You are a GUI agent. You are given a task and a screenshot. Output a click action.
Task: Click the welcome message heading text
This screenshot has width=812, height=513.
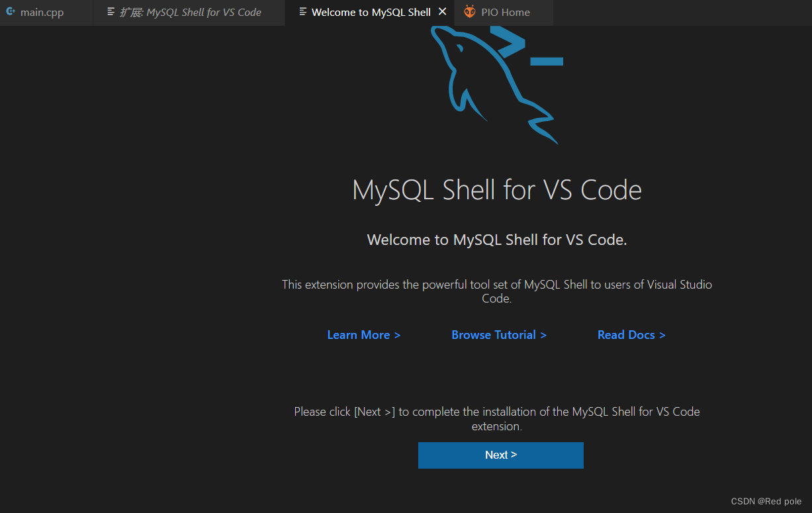tap(496, 240)
